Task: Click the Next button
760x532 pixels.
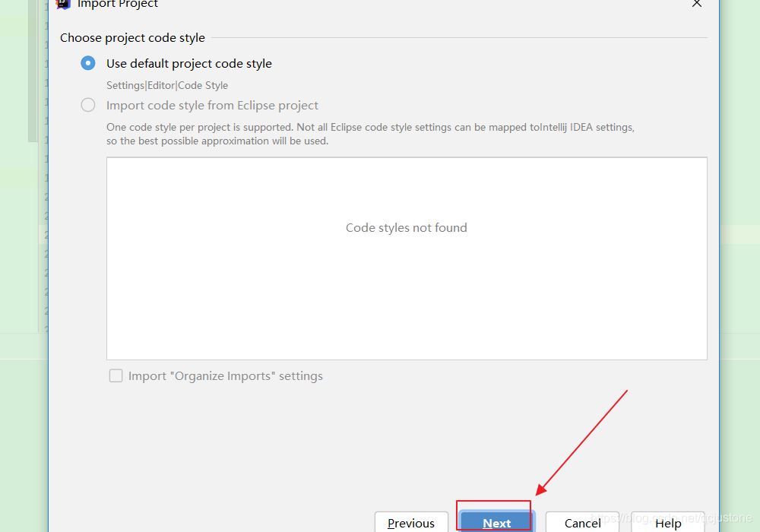Action: [497, 523]
